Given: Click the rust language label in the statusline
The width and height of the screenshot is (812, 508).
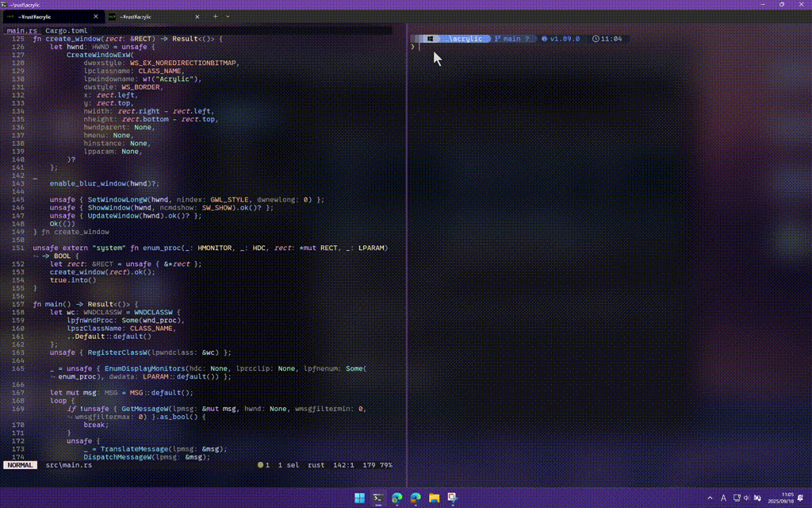Looking at the screenshot, I should tap(316, 465).
